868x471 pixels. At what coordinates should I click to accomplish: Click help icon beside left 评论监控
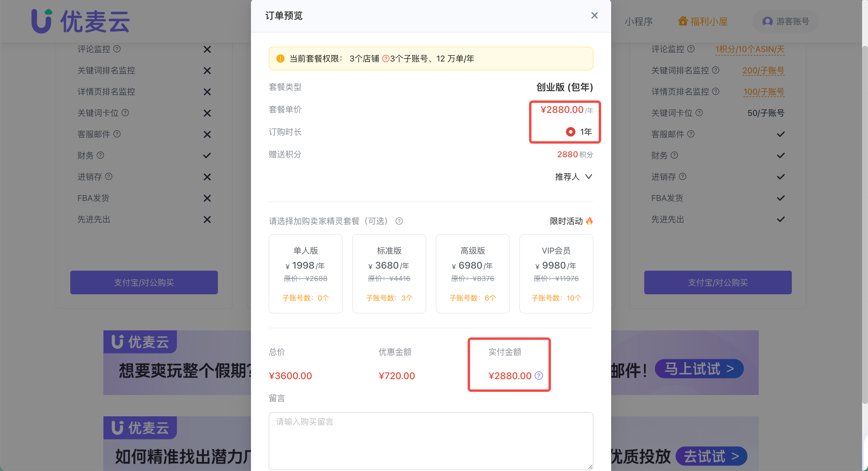tap(117, 49)
